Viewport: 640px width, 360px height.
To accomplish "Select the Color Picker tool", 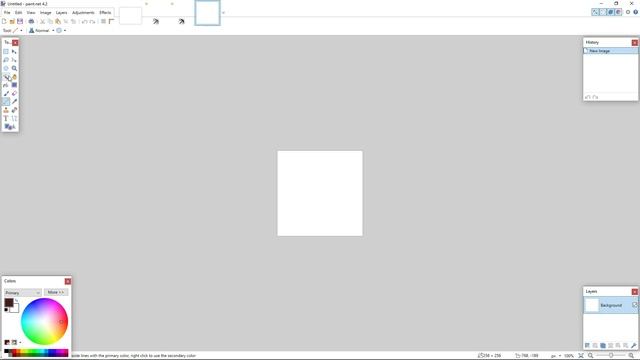I will [x=14, y=102].
